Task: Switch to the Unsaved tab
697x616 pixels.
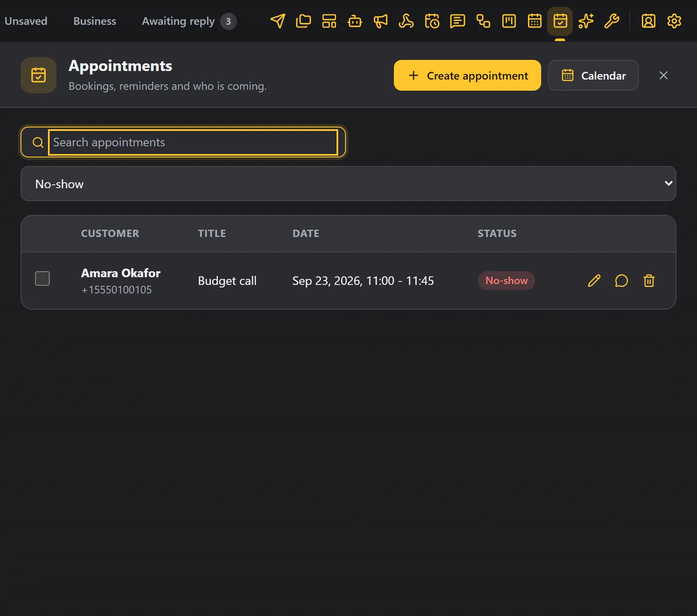Action: tap(26, 21)
